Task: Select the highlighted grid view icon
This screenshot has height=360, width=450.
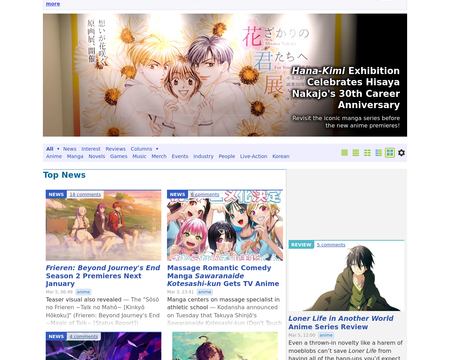Action: click(390, 153)
